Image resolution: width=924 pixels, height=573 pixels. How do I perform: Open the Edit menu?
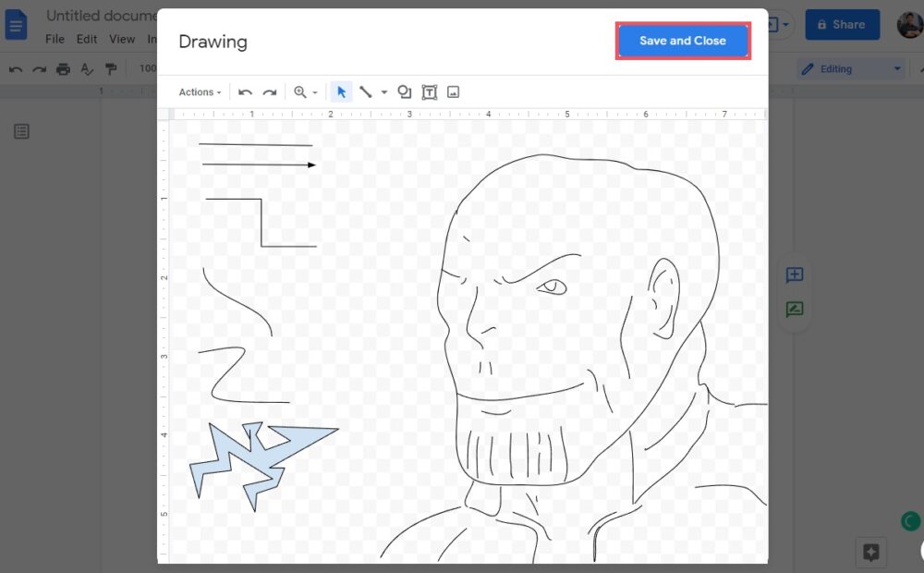coord(87,39)
